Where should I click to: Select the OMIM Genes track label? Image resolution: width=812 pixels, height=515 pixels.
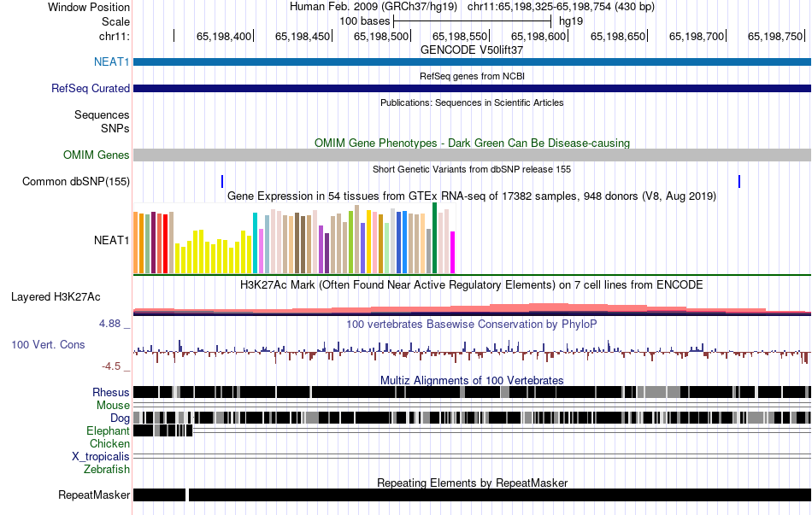click(97, 155)
